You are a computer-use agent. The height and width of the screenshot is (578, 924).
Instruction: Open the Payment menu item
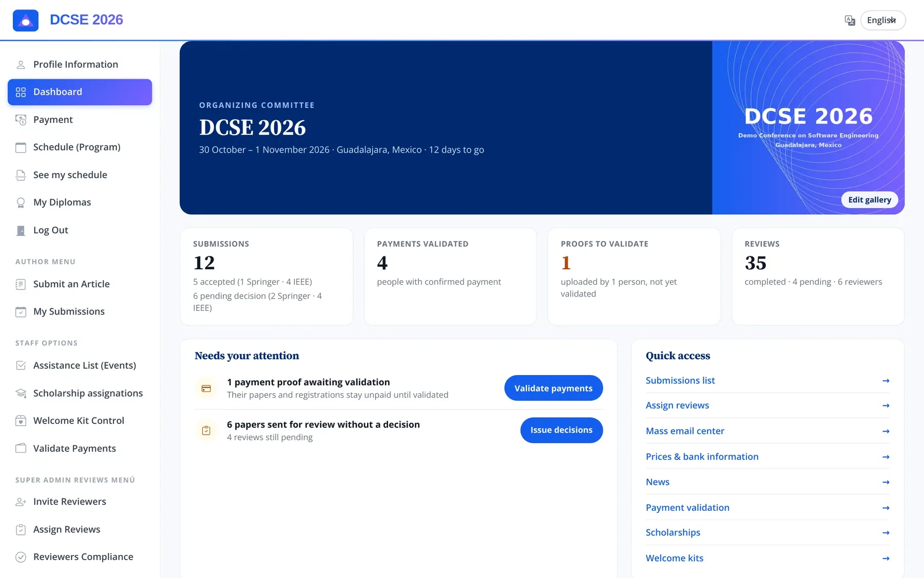point(80,120)
